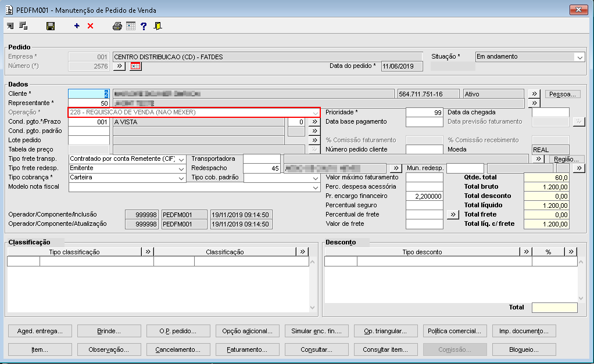Add a new record with the blue plus icon

tap(77, 26)
